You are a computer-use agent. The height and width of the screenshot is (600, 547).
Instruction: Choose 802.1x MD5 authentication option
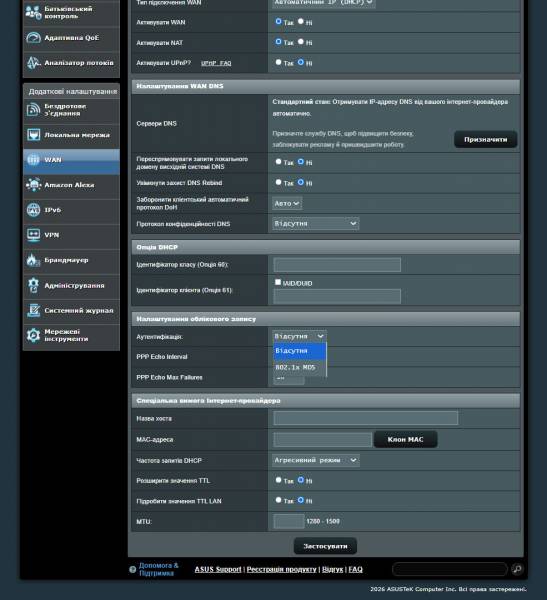(x=300, y=367)
